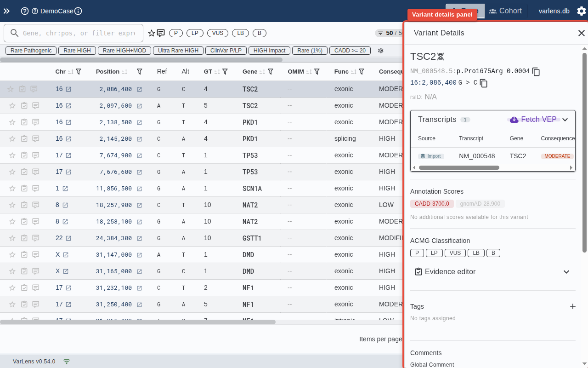This screenshot has width=588, height=368.
Task: Expand the Transcripts panel chevron
Action: click(x=565, y=119)
